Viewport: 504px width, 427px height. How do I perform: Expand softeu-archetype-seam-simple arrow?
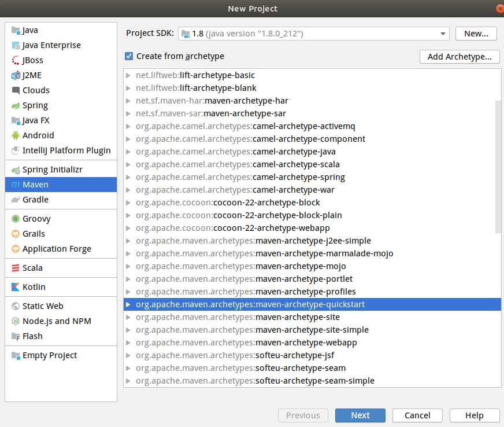[128, 381]
